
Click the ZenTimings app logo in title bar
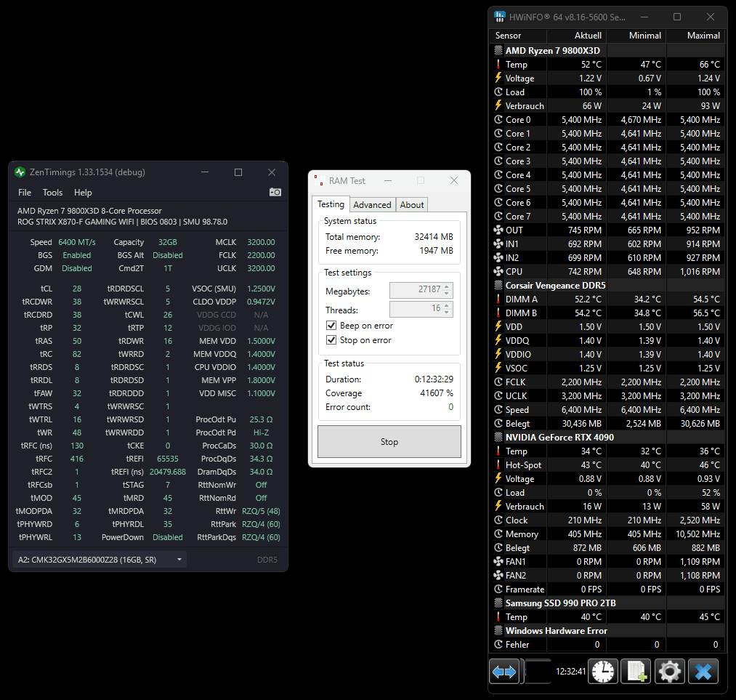pyautogui.click(x=20, y=172)
